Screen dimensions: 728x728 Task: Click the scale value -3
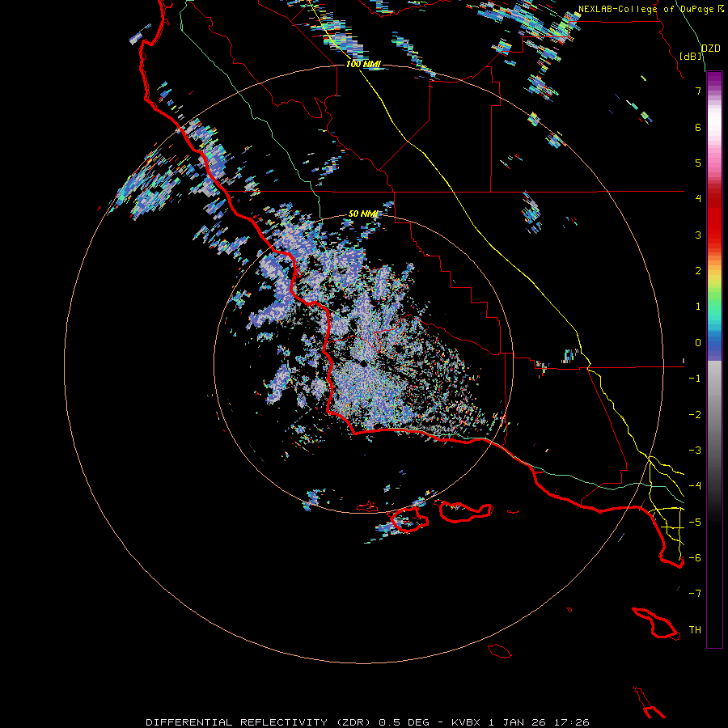click(695, 451)
